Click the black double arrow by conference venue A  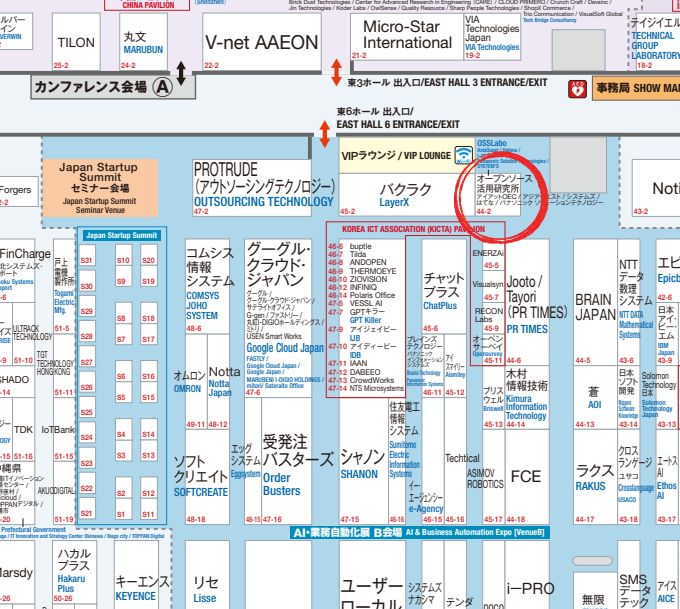[181, 73]
